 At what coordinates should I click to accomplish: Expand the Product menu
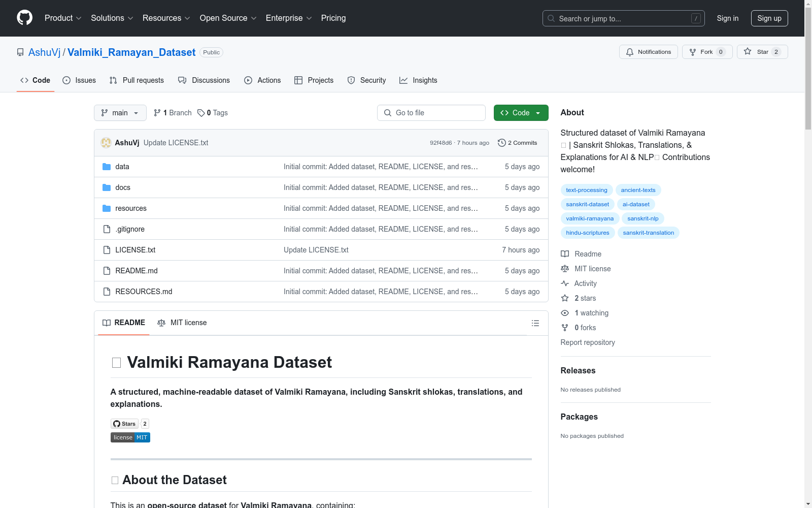coord(63,18)
